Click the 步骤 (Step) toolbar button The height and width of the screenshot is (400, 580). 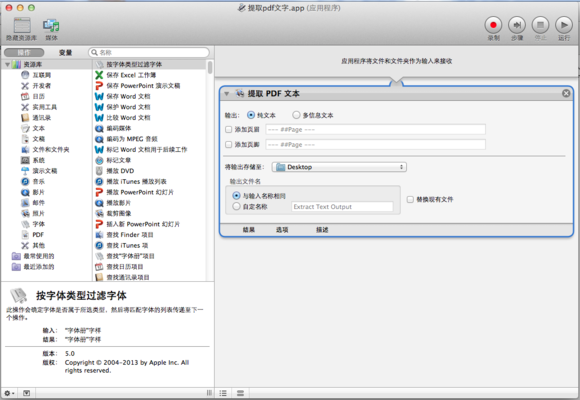[x=517, y=26]
